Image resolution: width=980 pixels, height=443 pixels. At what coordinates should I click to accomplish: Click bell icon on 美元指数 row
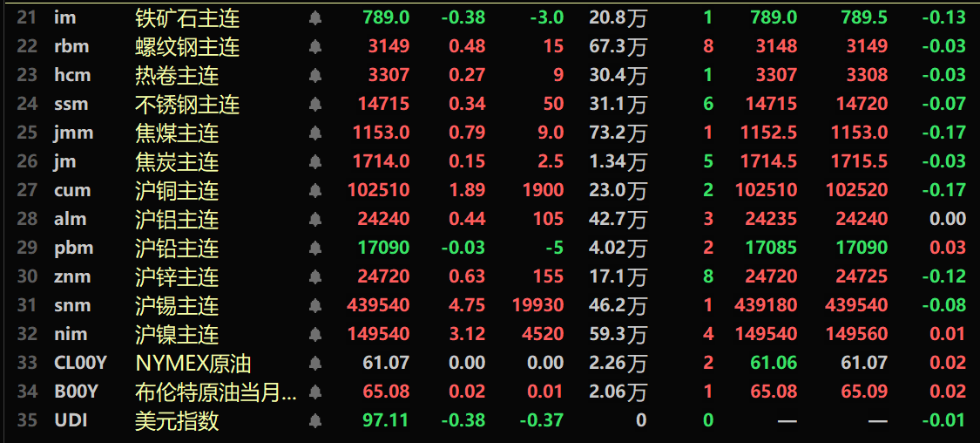(315, 421)
